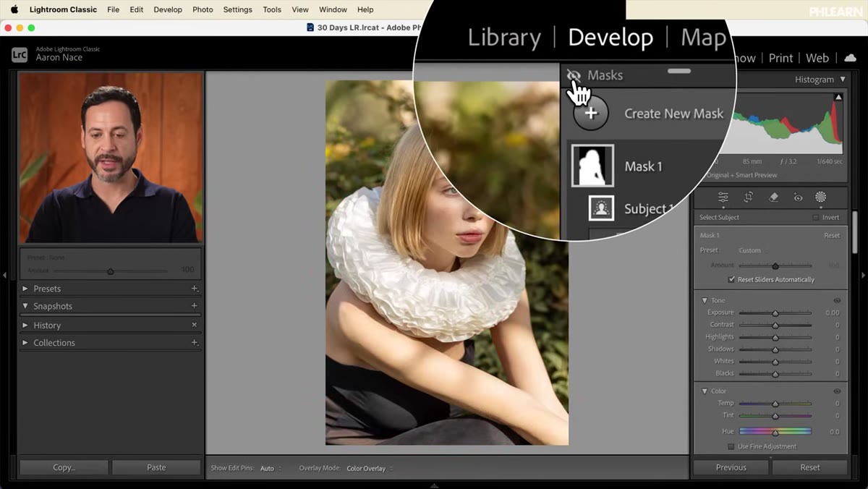The width and height of the screenshot is (868, 489).
Task: Select the Red Eye correction icon
Action: click(798, 197)
